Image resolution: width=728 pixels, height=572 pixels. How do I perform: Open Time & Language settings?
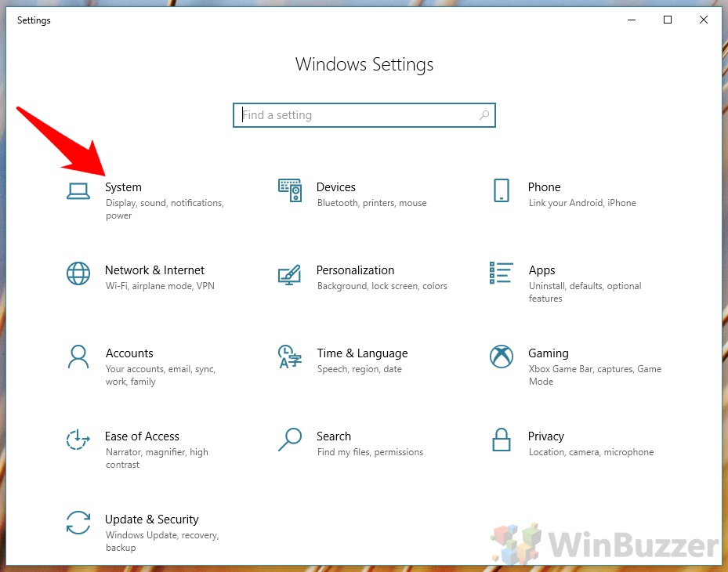362,353
